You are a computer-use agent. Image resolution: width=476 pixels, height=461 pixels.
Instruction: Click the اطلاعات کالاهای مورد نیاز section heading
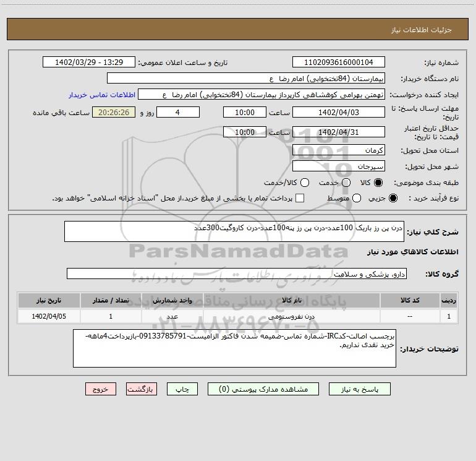point(412,252)
